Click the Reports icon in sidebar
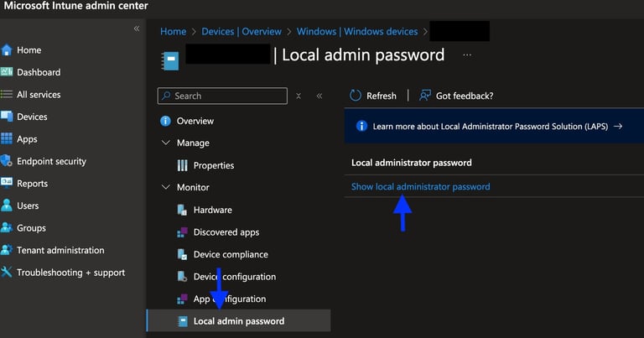 [7, 183]
